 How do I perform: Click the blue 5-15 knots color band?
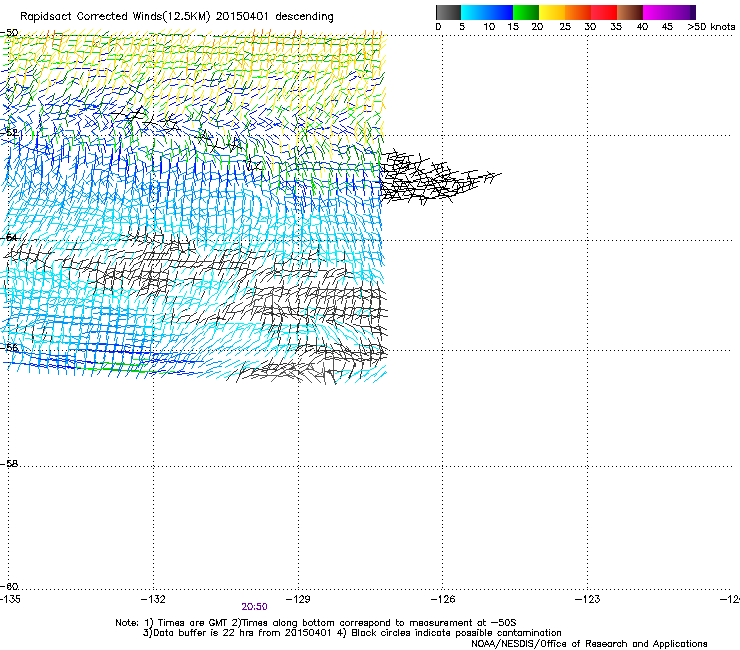[487, 12]
